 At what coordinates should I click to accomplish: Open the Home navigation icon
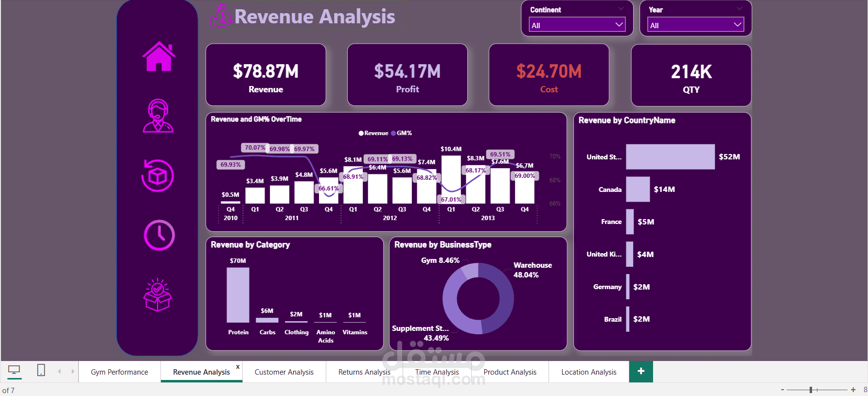159,56
